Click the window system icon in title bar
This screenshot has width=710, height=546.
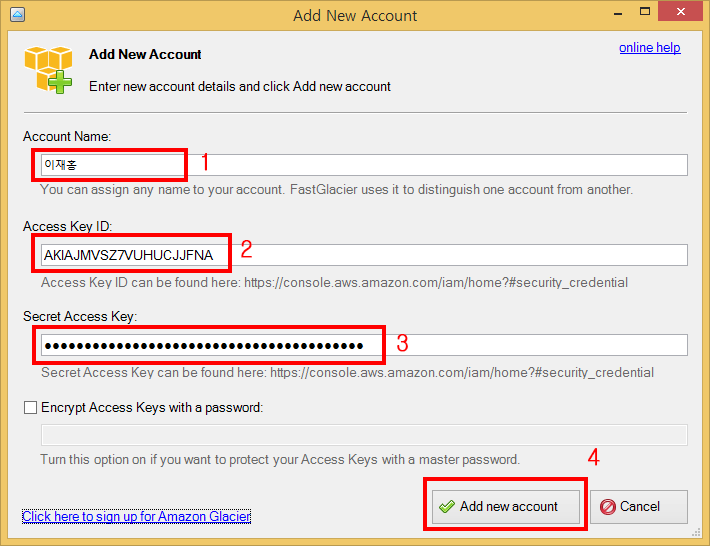click(17, 15)
